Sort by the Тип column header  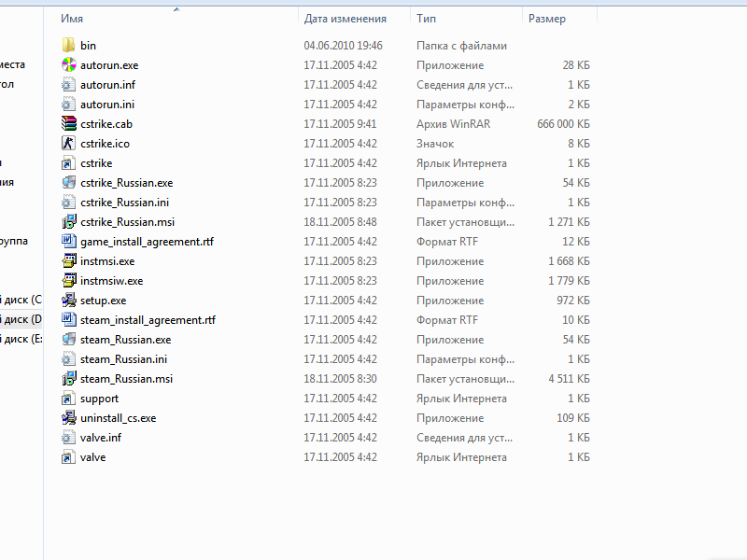click(x=426, y=19)
